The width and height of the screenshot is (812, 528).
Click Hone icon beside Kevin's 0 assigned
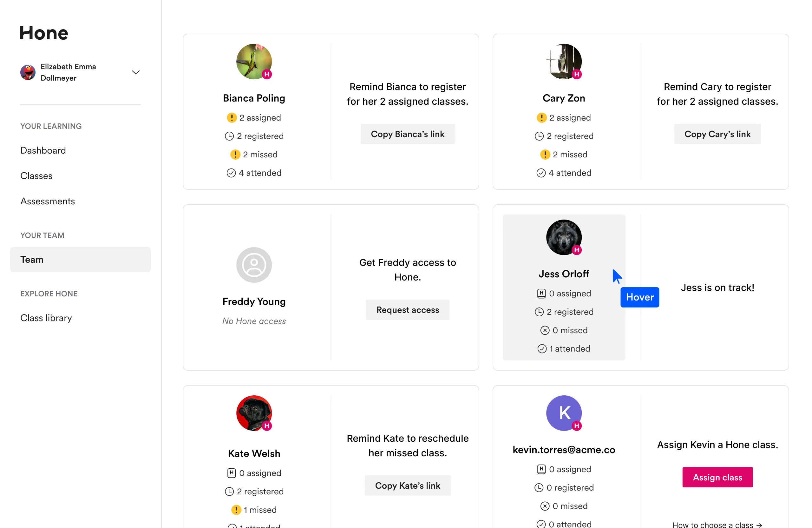click(x=541, y=469)
